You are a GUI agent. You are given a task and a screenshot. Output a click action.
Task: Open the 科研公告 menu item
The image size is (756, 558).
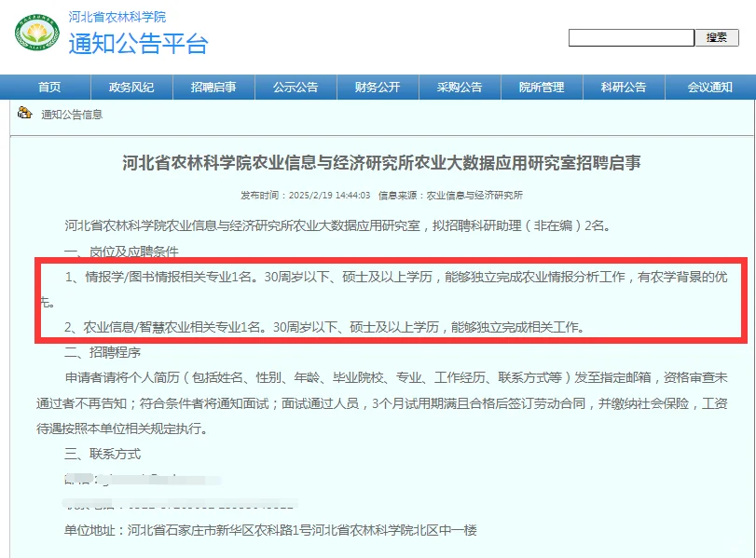[x=624, y=88]
